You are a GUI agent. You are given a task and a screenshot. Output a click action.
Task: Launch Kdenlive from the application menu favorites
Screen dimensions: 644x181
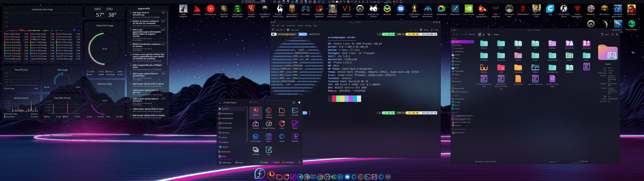click(295, 137)
